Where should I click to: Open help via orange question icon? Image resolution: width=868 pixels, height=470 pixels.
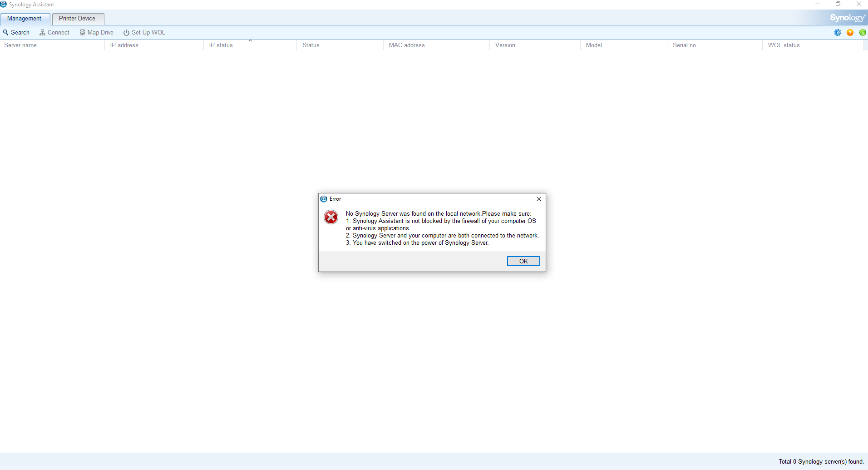coord(850,33)
